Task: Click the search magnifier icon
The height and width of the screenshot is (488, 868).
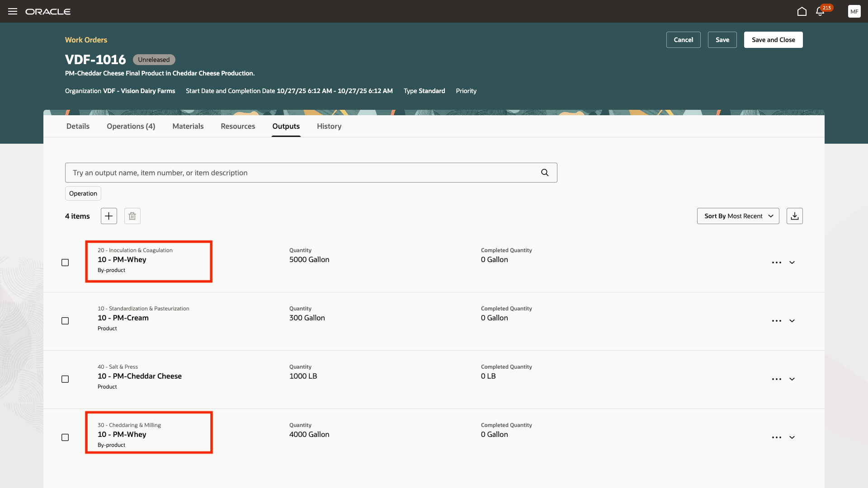Action: pyautogui.click(x=545, y=173)
